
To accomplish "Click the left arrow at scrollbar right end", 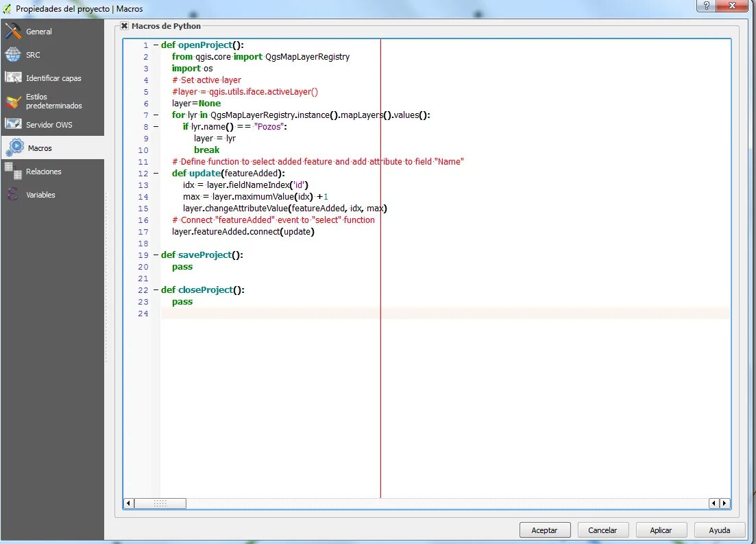I will tap(714, 504).
